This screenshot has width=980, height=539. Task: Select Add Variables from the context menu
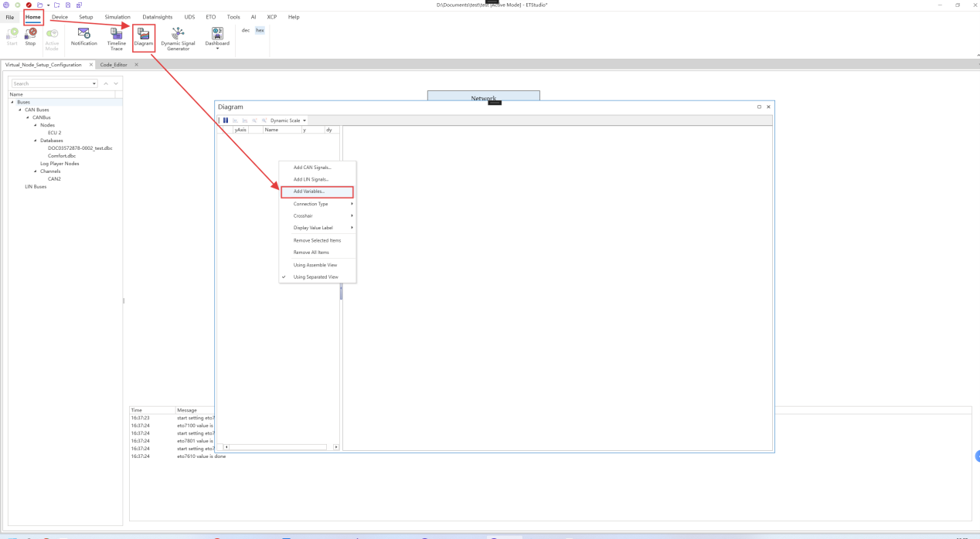click(x=309, y=192)
